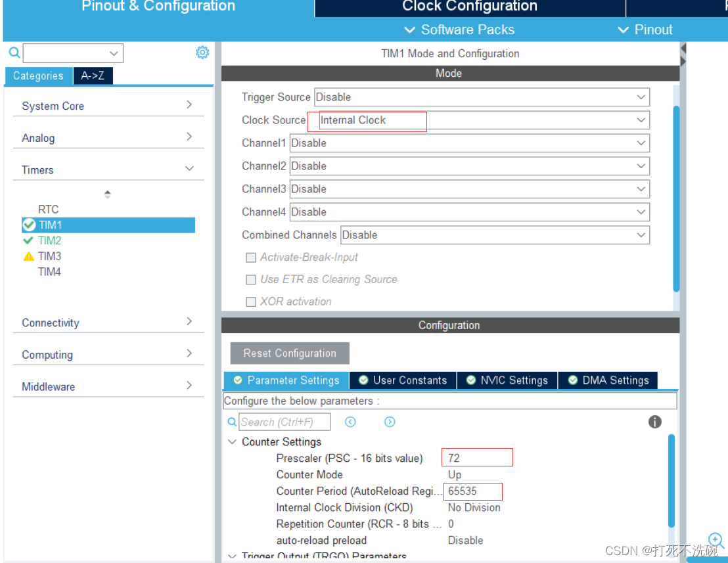Image resolution: width=728 pixels, height=563 pixels.
Task: Click the collapse panel arrow beside the Mode title
Action: [683, 48]
